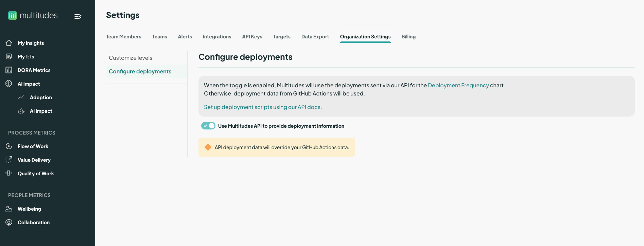The height and width of the screenshot is (246, 644).
Task: Click the Flow of Work icon
Action: pos(9,146)
